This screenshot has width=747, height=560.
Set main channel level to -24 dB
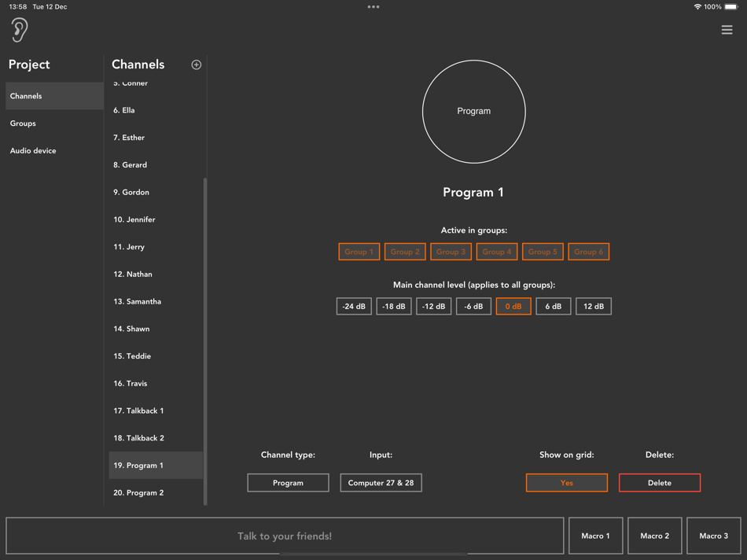(354, 306)
